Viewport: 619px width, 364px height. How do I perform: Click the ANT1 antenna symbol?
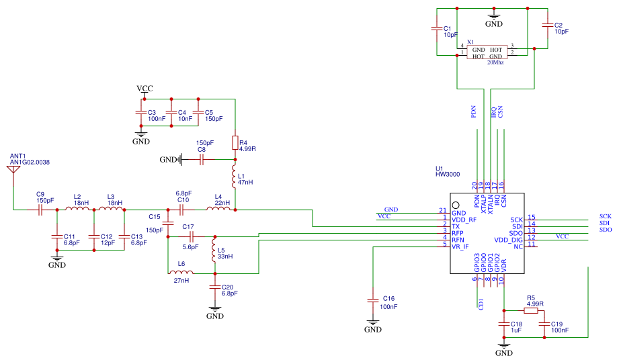click(x=13, y=169)
